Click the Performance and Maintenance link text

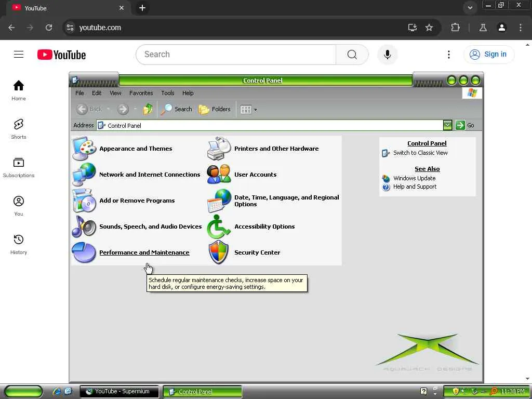tap(144, 252)
